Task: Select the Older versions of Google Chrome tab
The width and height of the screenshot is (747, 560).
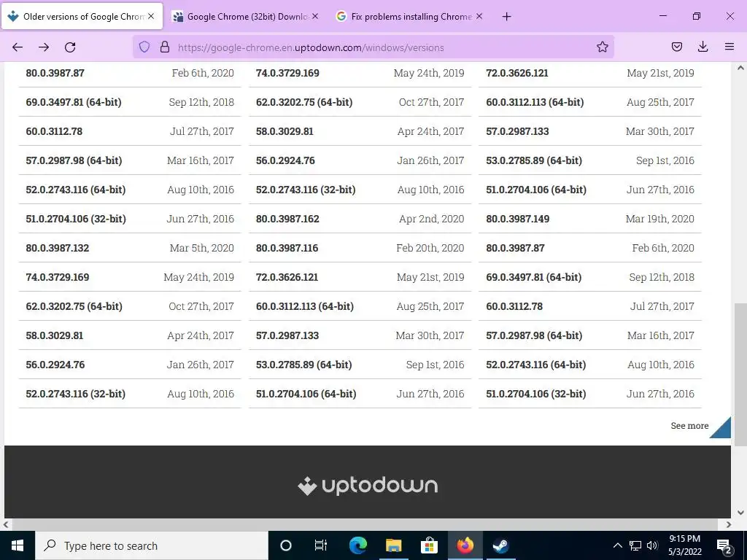Action: pyautogui.click(x=83, y=17)
